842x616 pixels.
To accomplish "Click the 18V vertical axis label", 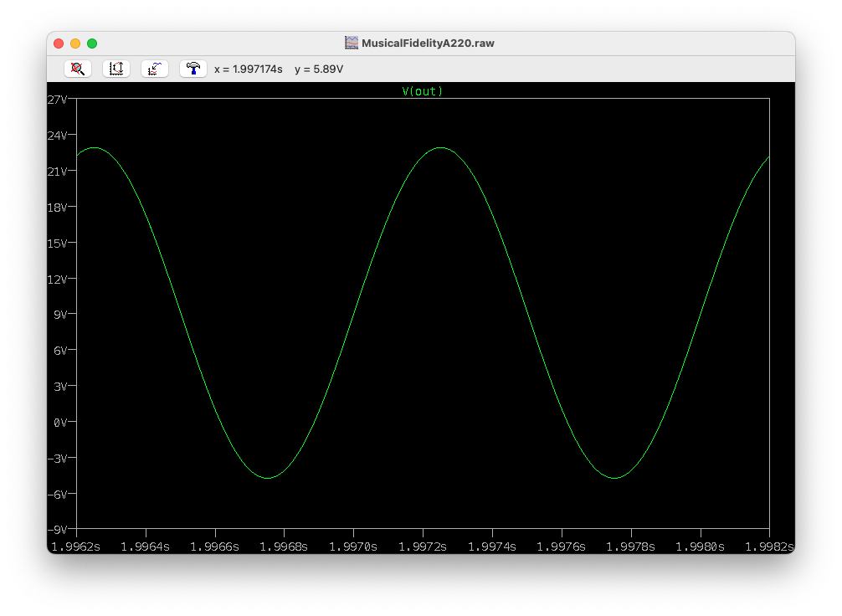I will (58, 208).
